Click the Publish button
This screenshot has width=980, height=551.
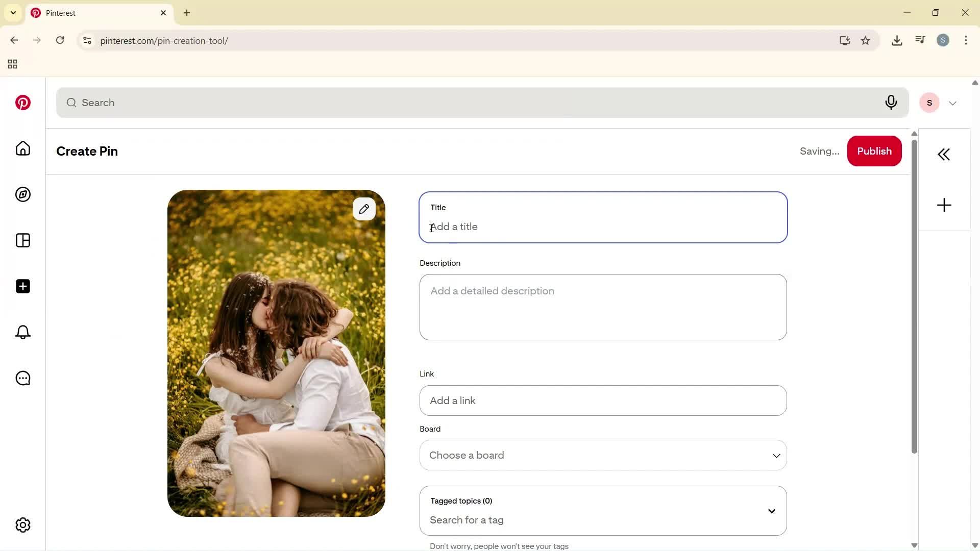874,151
